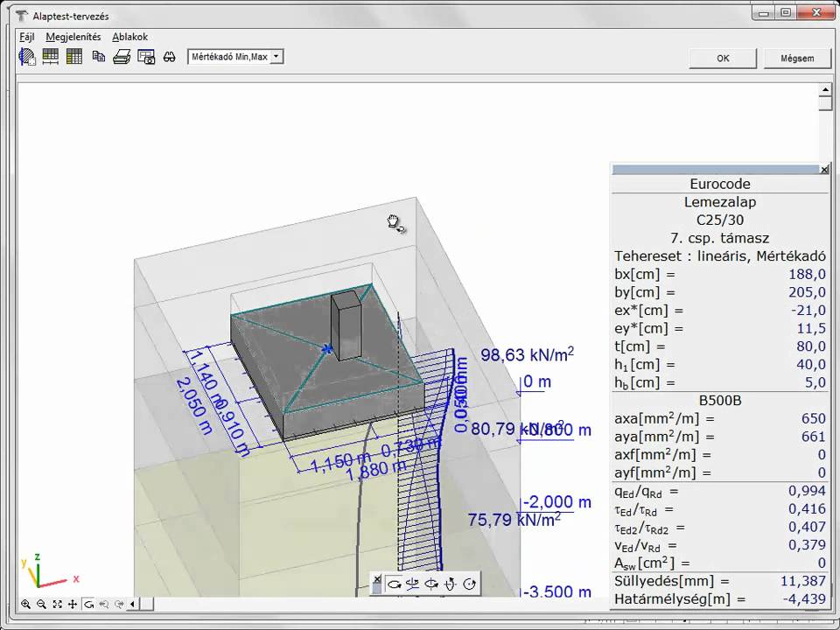Click the axa[mm²/m] value 650
The image size is (840, 630).
pos(813,418)
